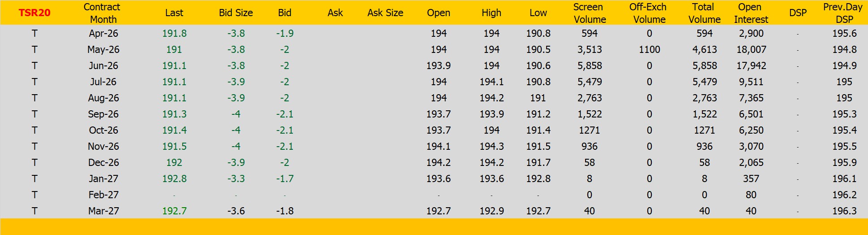Select the Contract Month column header
The width and height of the screenshot is (868, 235).
tap(103, 13)
